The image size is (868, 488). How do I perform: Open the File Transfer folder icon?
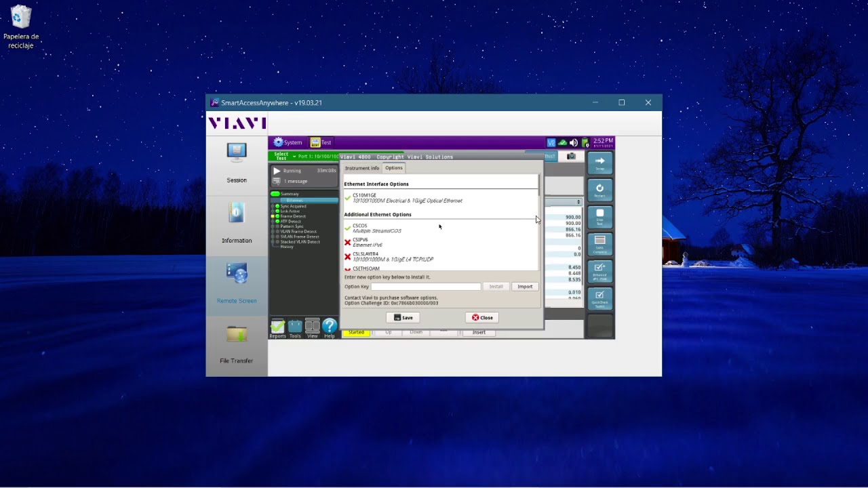(x=237, y=334)
